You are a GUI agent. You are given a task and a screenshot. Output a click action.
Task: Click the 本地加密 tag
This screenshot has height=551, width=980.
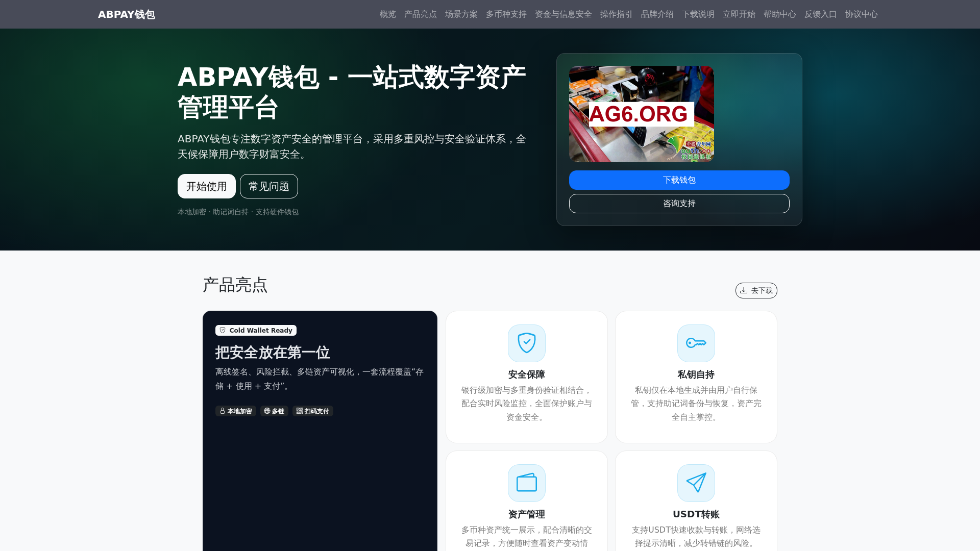pyautogui.click(x=236, y=411)
